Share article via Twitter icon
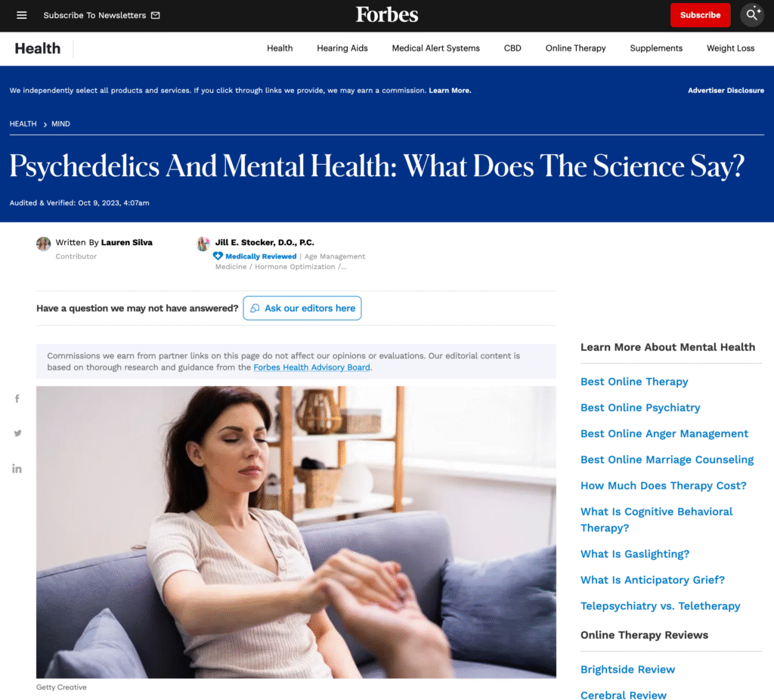This screenshot has width=774, height=700. click(18, 433)
